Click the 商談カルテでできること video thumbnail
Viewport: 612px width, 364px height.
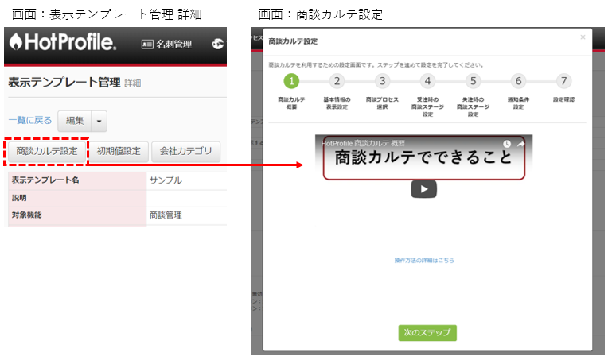pyautogui.click(x=424, y=158)
